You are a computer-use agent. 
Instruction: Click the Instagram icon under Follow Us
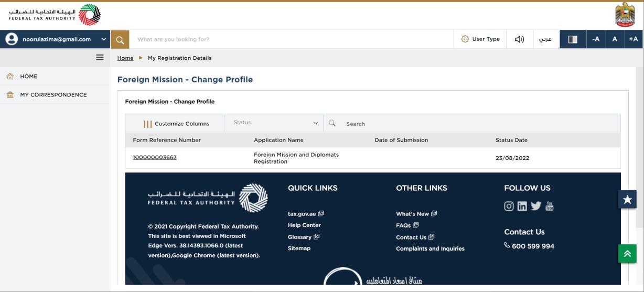509,206
